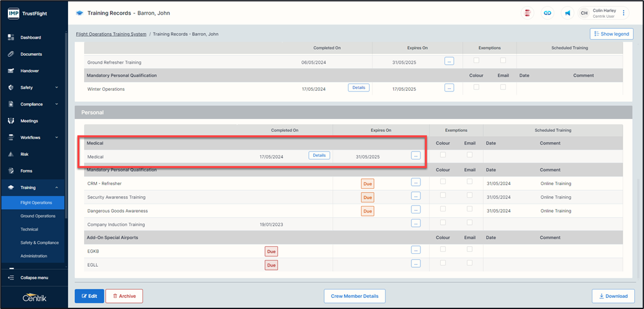Collapse the Training sidebar section
This screenshot has width=644, height=309.
(56, 188)
